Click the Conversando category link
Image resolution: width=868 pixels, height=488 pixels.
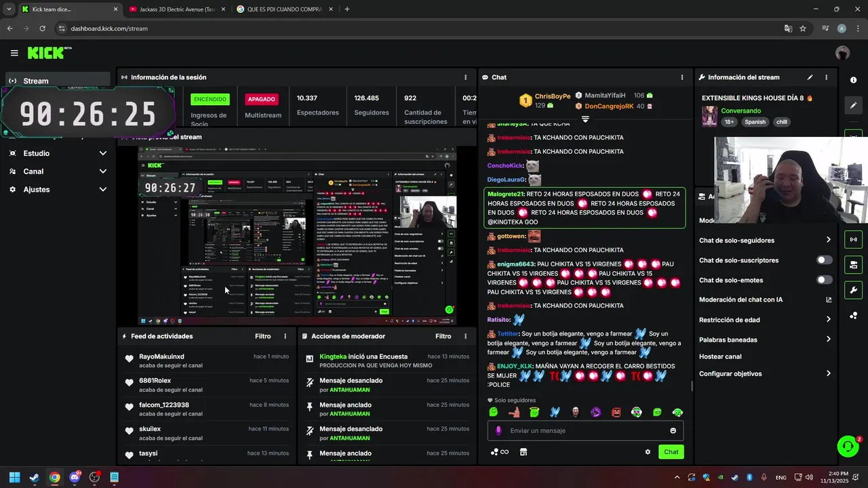click(741, 110)
